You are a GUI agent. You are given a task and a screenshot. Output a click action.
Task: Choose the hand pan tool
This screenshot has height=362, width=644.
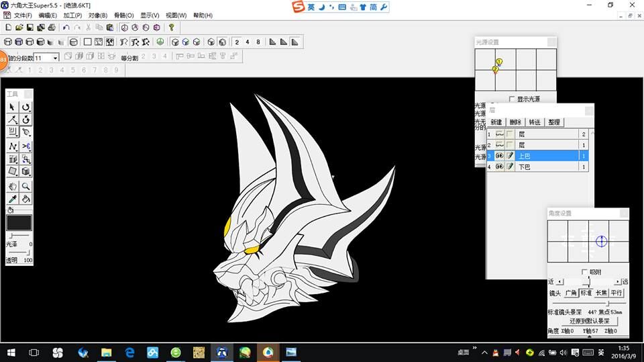(12, 186)
